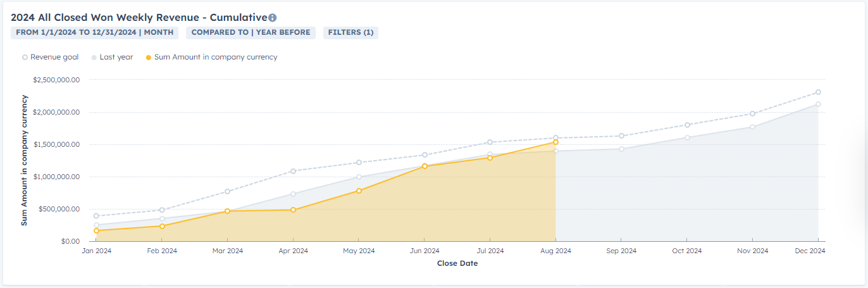This screenshot has height=288, width=868.
Task: Click the Last year data point at Oct 2024
Action: click(x=687, y=137)
